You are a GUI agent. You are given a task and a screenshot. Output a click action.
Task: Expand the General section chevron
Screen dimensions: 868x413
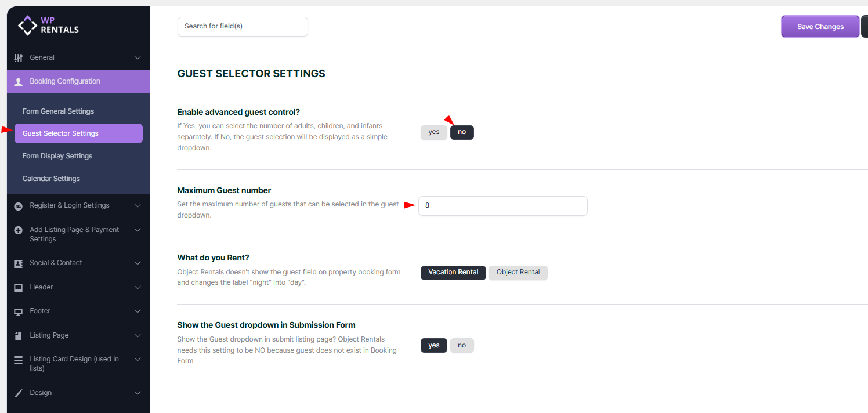pos(138,57)
